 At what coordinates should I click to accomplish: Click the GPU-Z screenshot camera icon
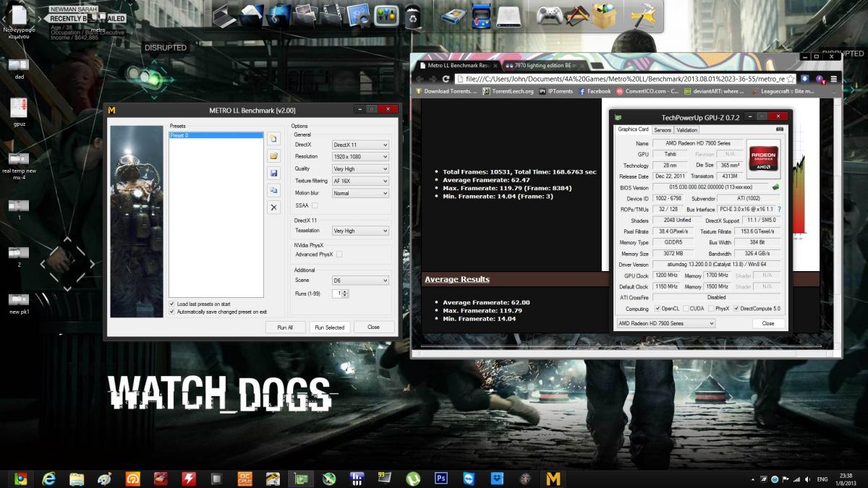[779, 129]
